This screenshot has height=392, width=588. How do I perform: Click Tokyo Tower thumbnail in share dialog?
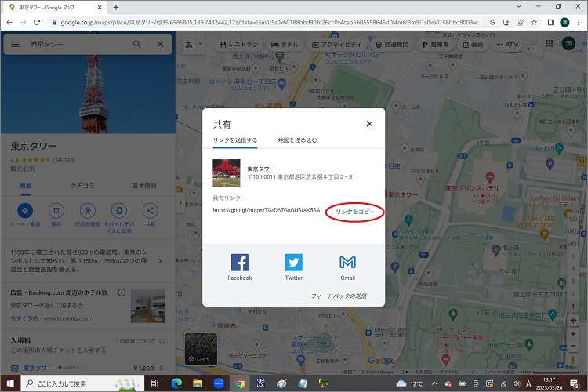tap(227, 173)
